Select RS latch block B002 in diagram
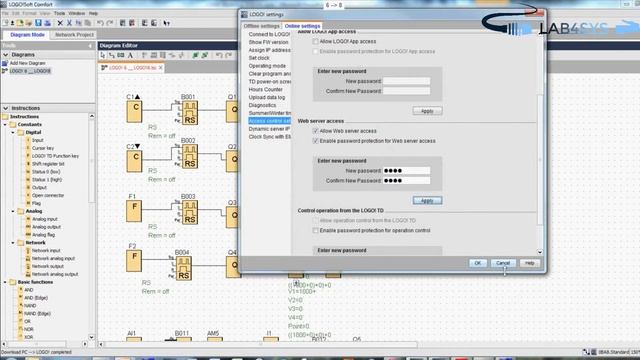 coord(190,156)
